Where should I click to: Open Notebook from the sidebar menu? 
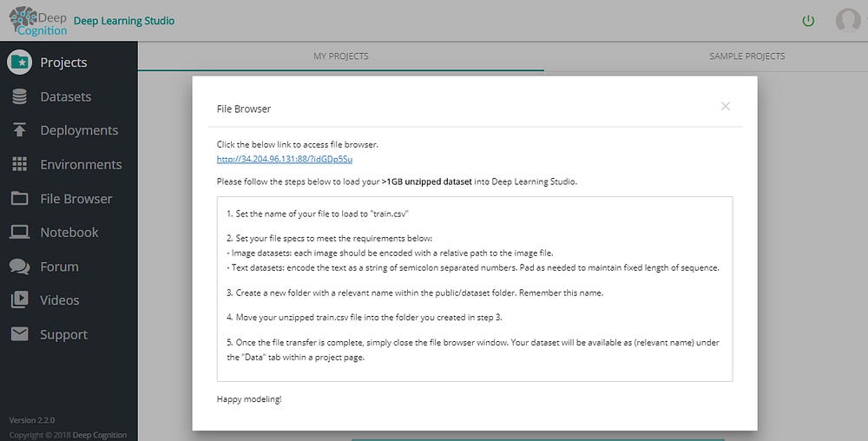[x=69, y=233]
